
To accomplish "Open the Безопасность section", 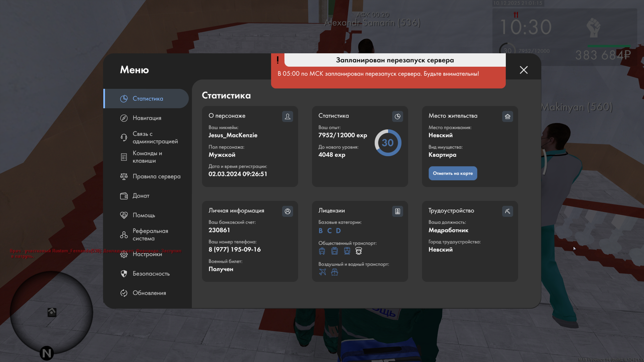I will pyautogui.click(x=151, y=274).
